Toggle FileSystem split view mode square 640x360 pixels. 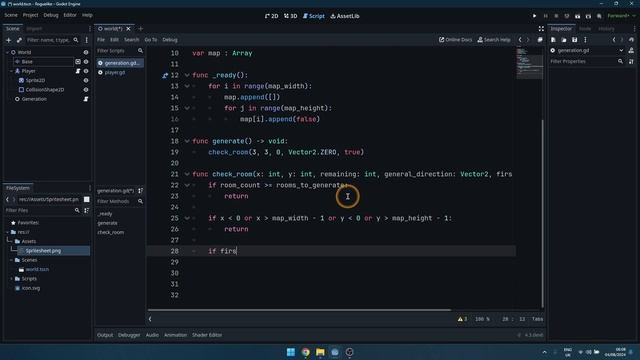(x=87, y=199)
